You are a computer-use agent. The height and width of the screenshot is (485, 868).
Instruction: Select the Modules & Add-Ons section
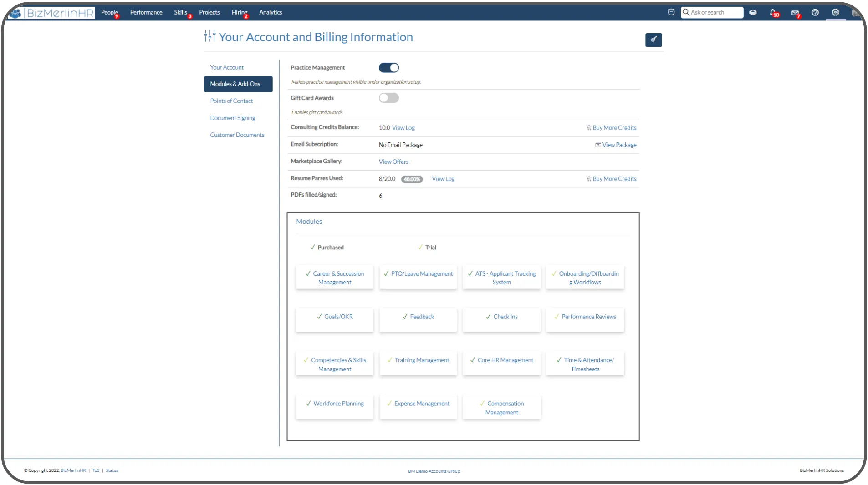point(238,84)
